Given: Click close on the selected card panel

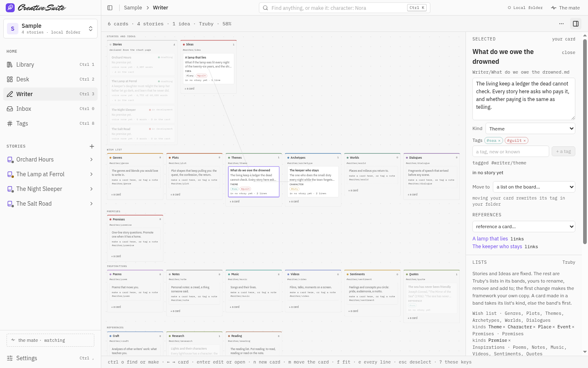Looking at the screenshot, I should click(568, 53).
